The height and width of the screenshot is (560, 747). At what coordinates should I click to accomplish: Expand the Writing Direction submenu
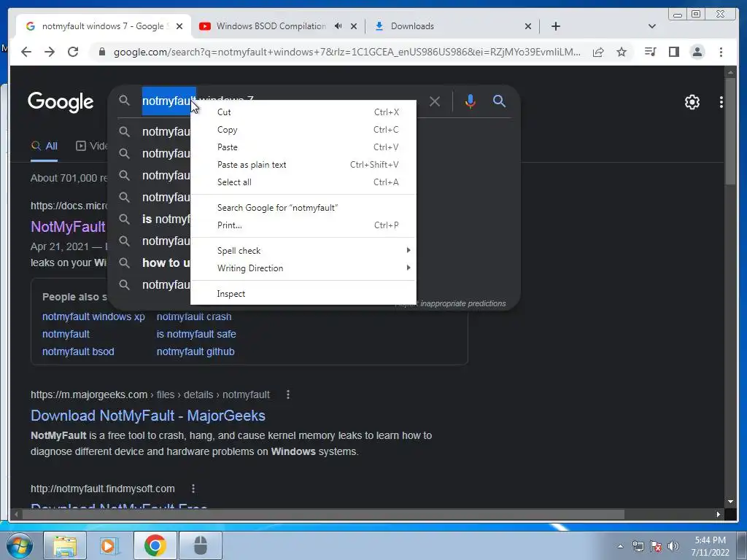point(303,268)
